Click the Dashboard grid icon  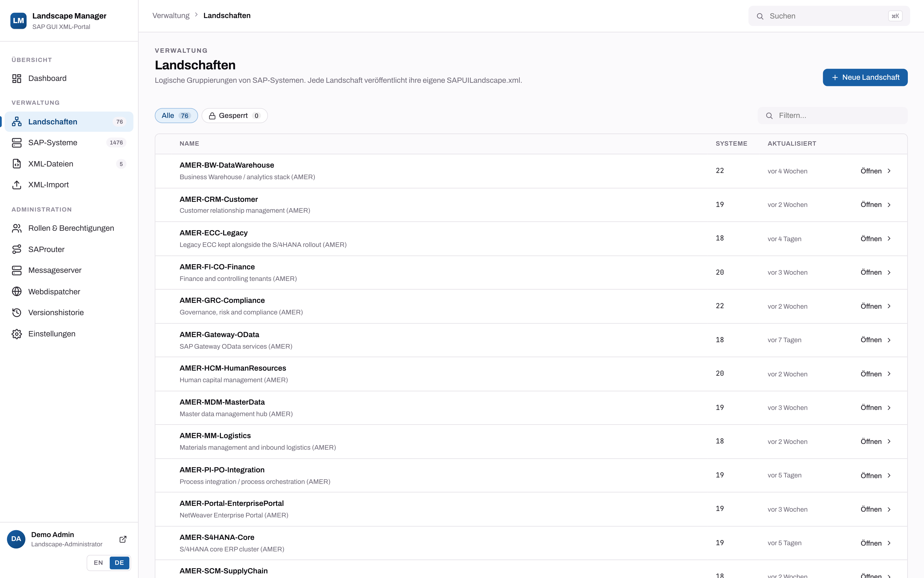tap(17, 78)
